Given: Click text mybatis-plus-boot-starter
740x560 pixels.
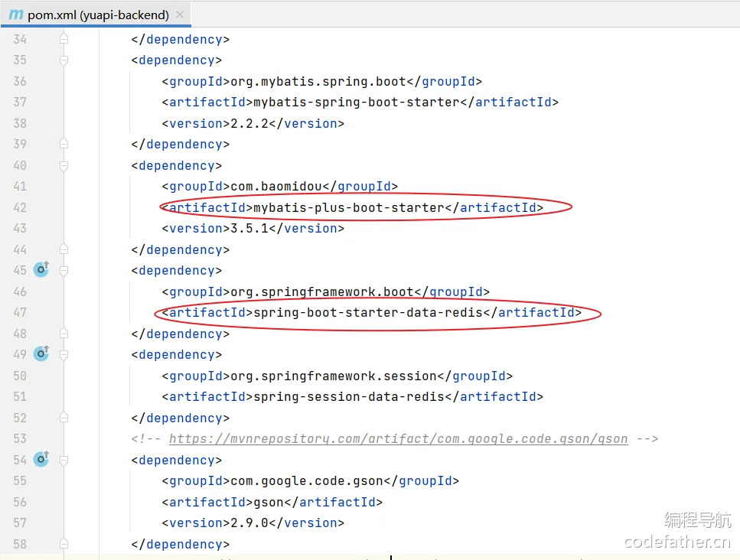Looking at the screenshot, I should coord(349,207).
